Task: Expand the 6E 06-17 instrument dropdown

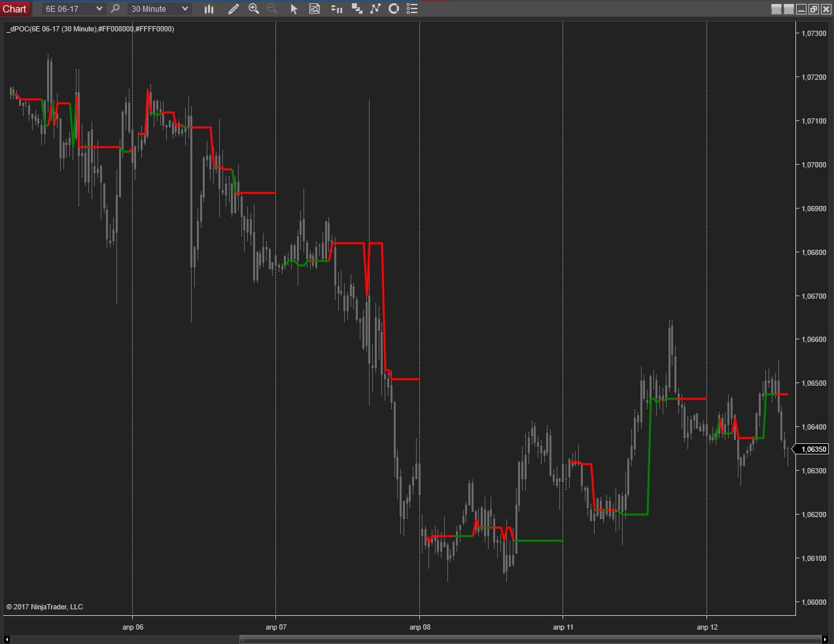Action: click(99, 9)
